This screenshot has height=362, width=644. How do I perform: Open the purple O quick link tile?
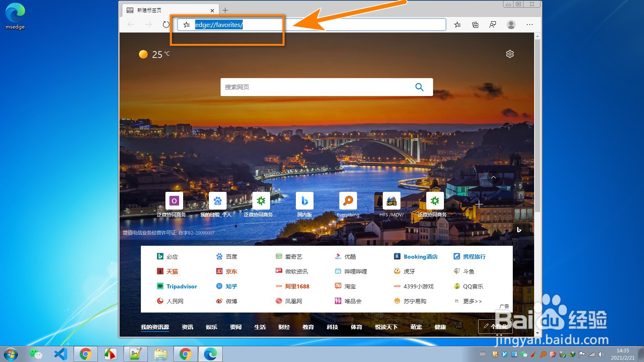pyautogui.click(x=174, y=201)
